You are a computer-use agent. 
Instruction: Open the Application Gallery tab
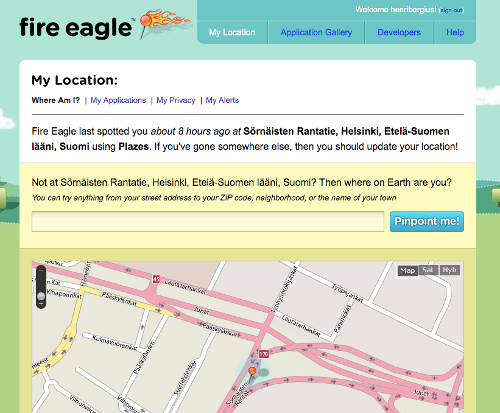(x=316, y=32)
